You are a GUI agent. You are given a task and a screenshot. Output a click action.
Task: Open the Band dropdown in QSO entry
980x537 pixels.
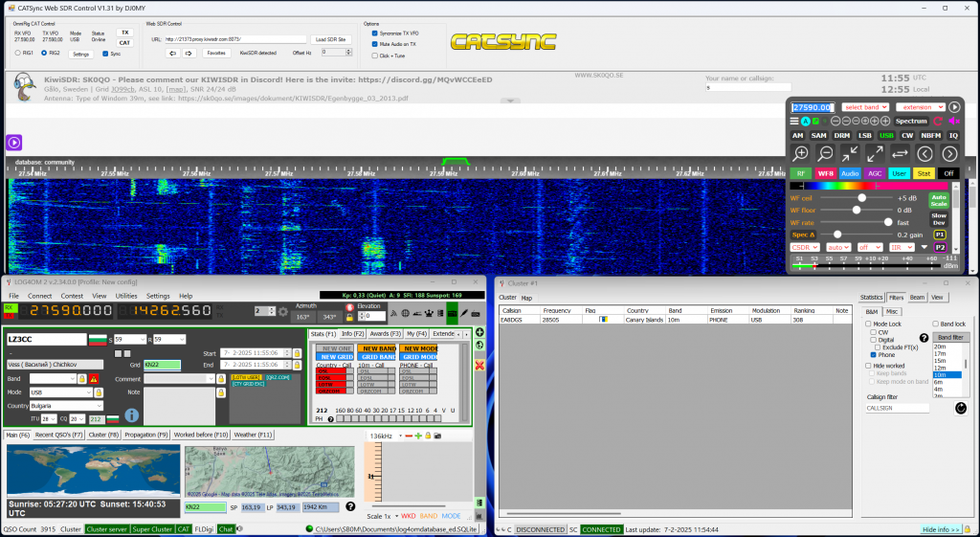click(54, 379)
